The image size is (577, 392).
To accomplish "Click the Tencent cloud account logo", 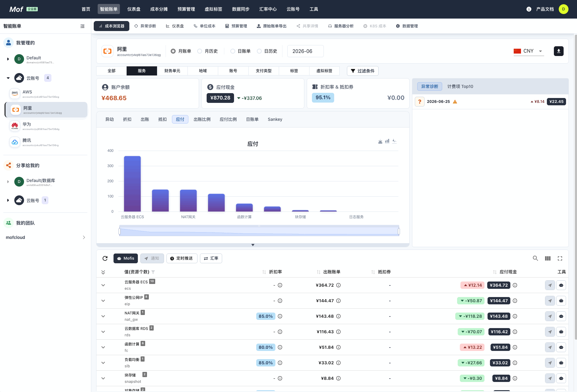I will pos(15,142).
